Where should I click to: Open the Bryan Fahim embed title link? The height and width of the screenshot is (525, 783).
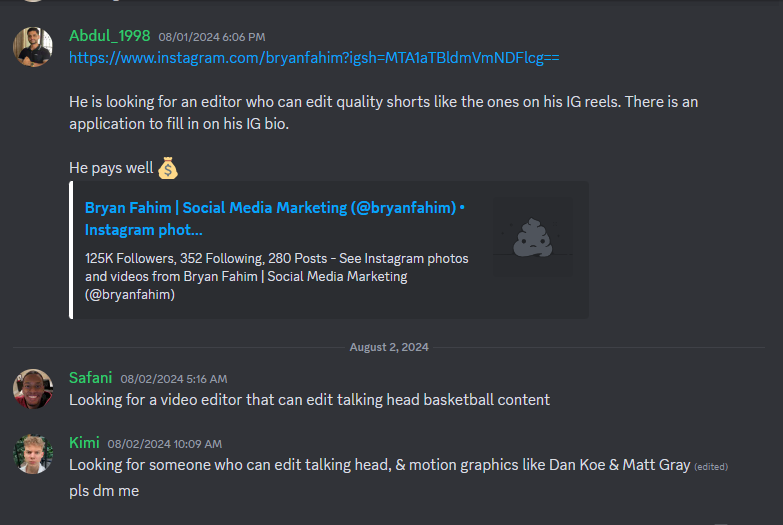[274, 219]
